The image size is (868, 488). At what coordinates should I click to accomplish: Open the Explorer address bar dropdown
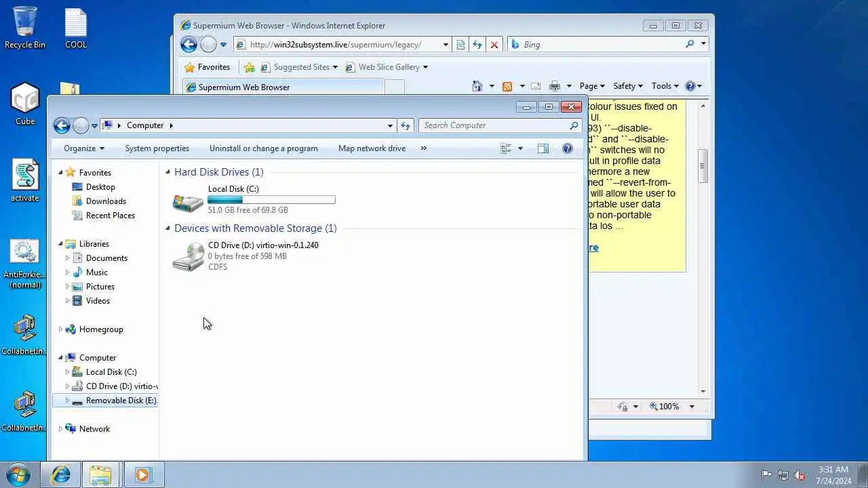[x=390, y=125]
